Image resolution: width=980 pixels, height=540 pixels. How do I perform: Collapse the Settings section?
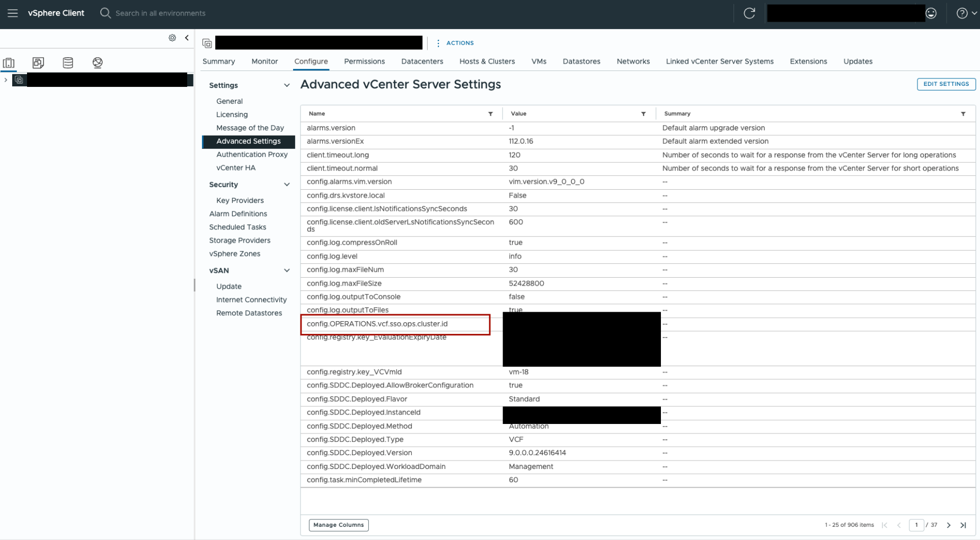287,85
